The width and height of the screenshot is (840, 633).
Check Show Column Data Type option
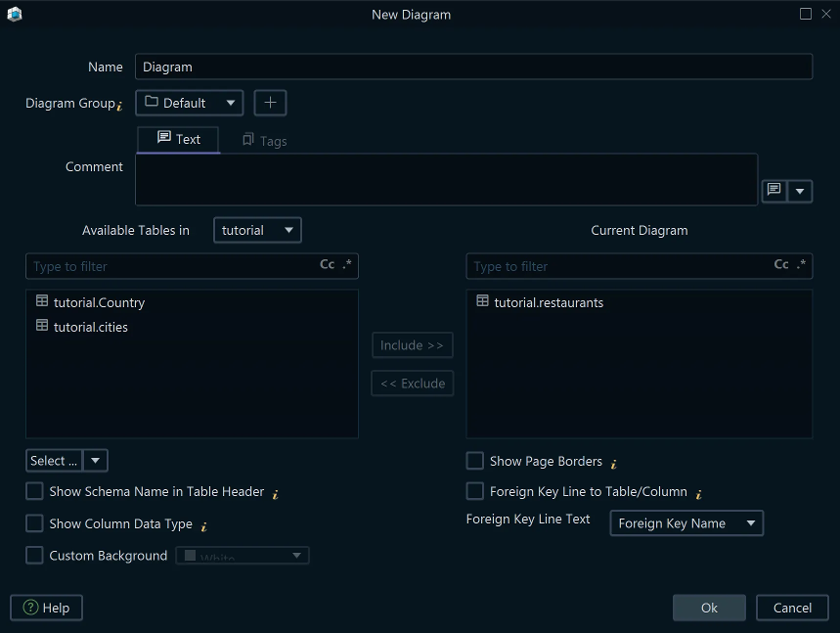[34, 523]
